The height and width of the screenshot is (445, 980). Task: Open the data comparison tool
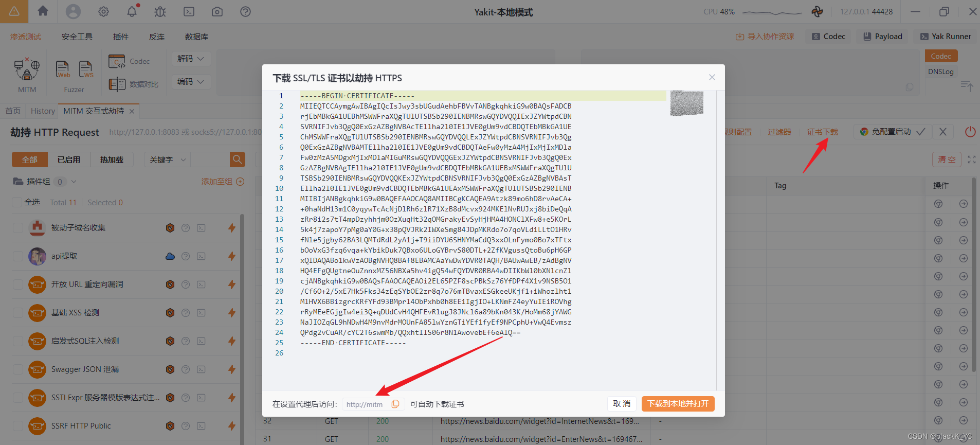click(x=133, y=84)
